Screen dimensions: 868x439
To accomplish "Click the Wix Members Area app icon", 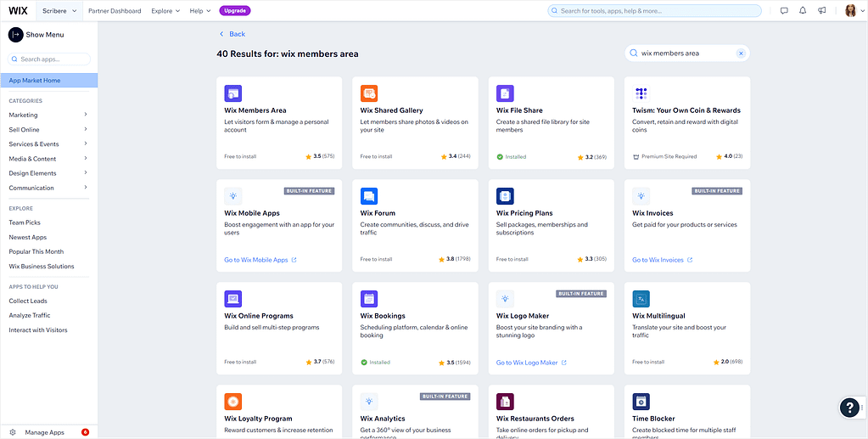I will coord(233,93).
